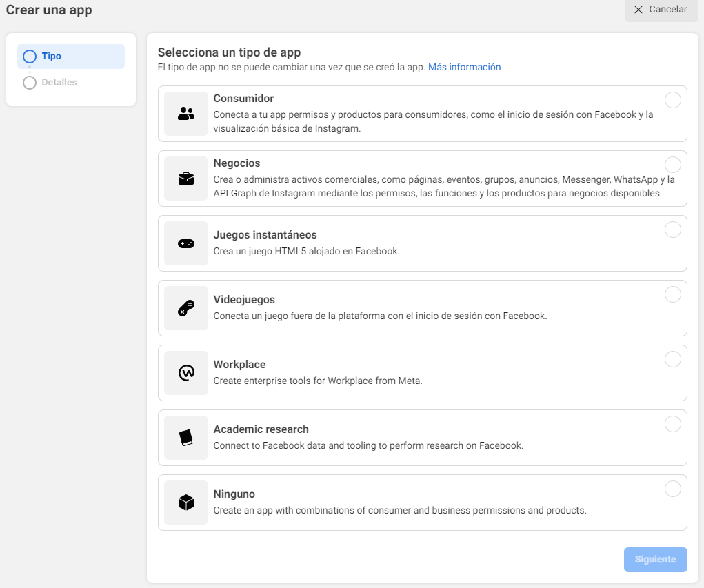Select the Ninguno radio button
Image resolution: width=704 pixels, height=588 pixels.
672,489
